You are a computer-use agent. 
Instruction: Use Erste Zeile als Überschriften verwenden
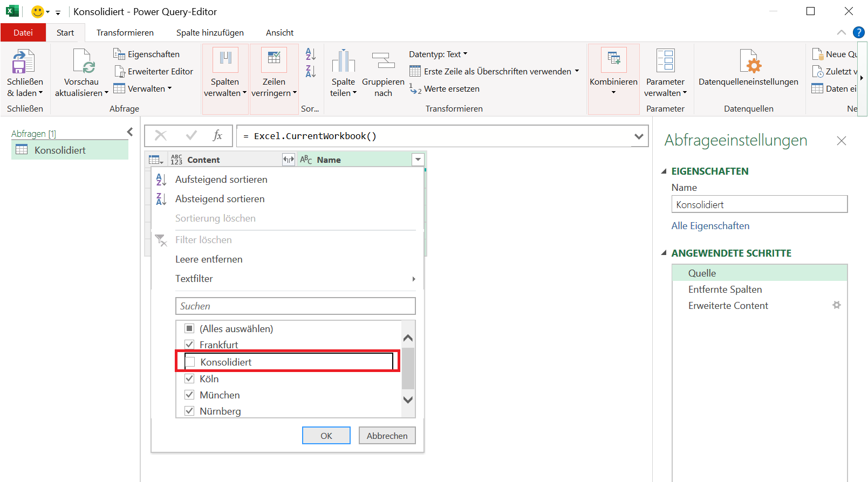[494, 71]
